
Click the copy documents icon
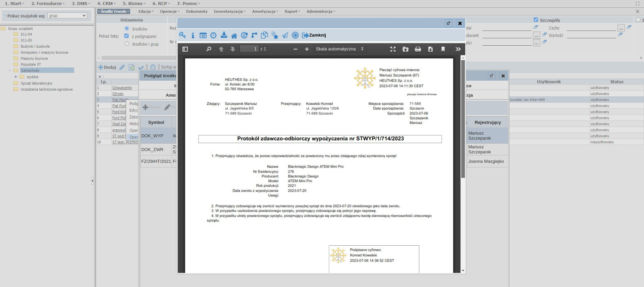[x=264, y=35]
